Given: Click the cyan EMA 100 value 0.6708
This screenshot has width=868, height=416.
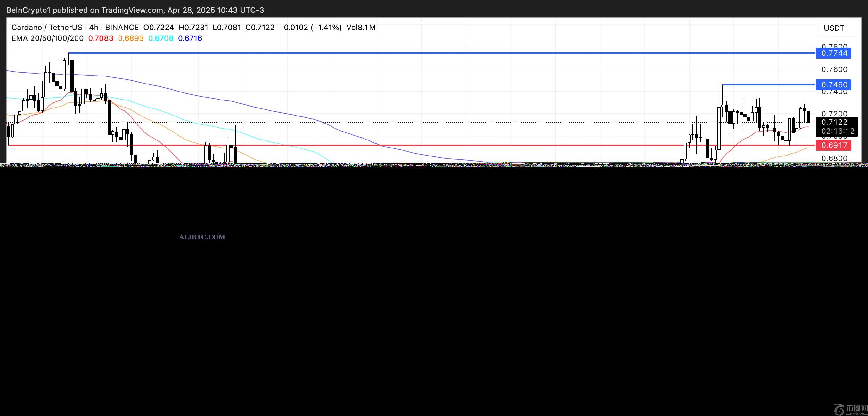Looking at the screenshot, I should click(x=161, y=38).
